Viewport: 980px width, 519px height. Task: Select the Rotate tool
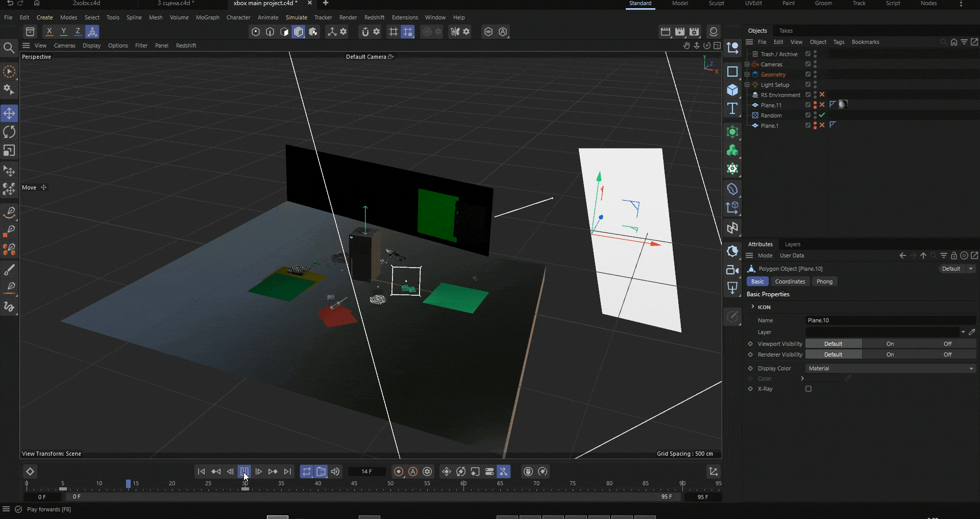click(x=9, y=132)
